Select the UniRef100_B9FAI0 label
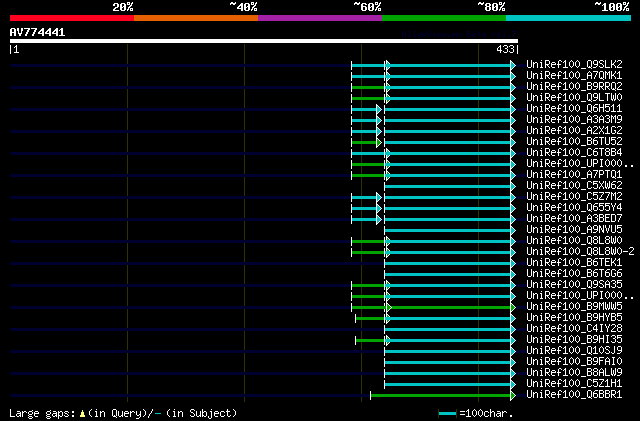Viewport: 640px width, 421px height. coord(574,362)
